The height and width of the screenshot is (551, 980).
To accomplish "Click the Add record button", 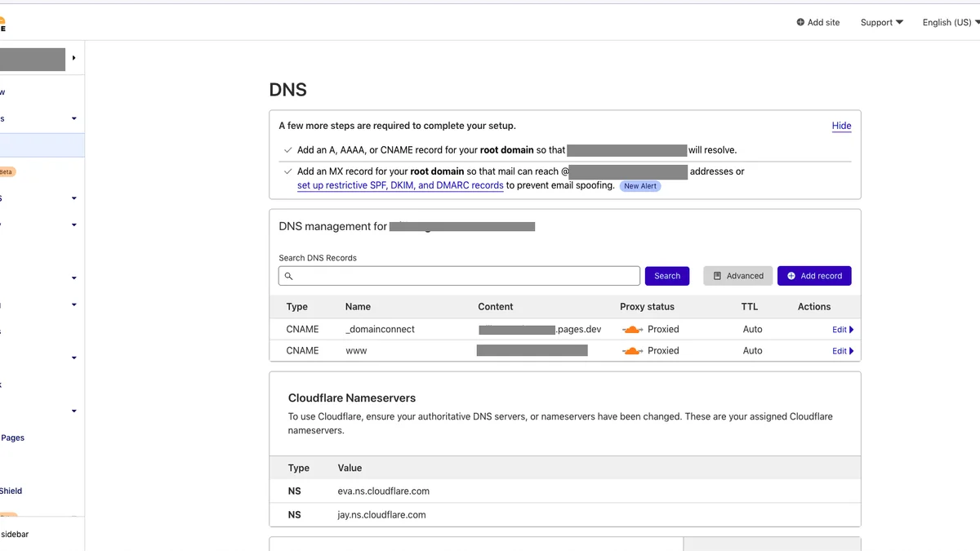I will click(x=814, y=276).
